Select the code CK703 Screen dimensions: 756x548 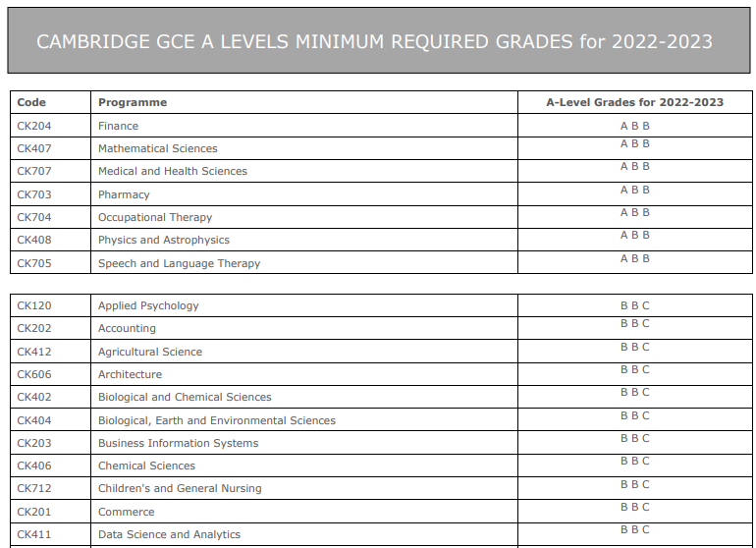pos(34,194)
